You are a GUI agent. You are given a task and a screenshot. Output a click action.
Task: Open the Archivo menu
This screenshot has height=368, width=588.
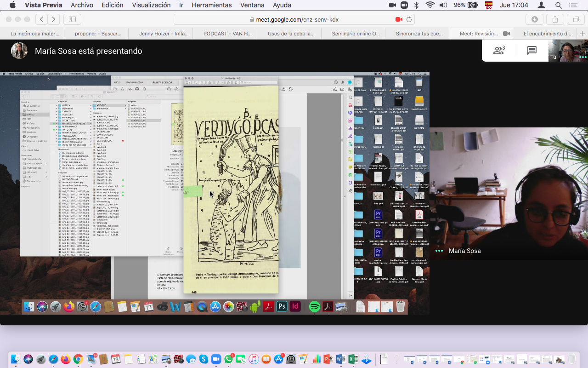[82, 5]
